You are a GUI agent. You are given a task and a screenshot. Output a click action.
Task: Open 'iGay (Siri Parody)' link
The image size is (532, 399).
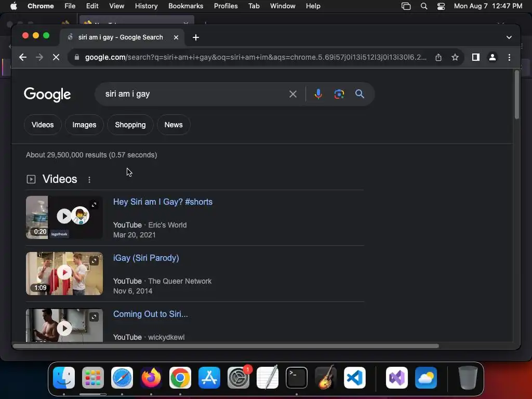[146, 258]
